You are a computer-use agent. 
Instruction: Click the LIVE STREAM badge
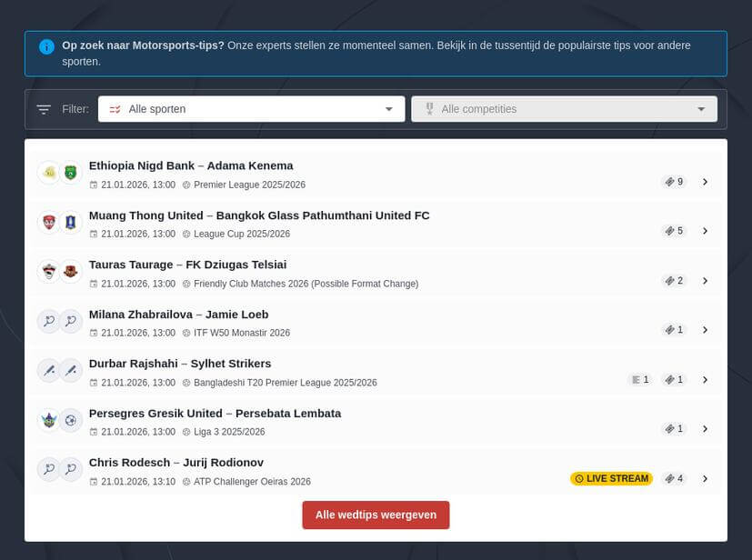(611, 479)
